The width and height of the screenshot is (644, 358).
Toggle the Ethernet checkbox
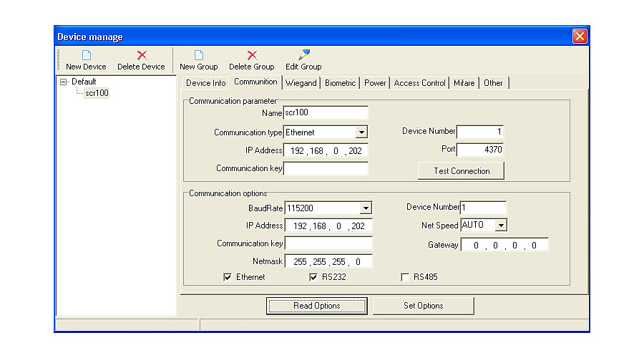point(228,277)
